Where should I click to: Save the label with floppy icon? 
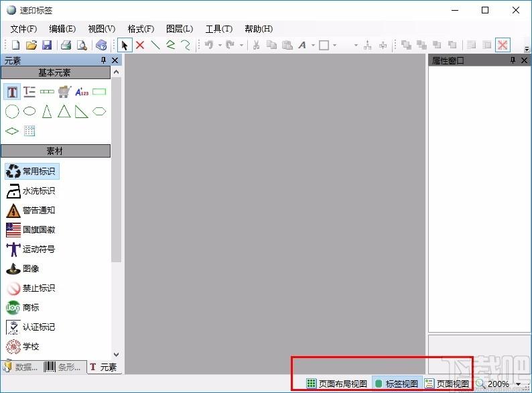coord(46,45)
